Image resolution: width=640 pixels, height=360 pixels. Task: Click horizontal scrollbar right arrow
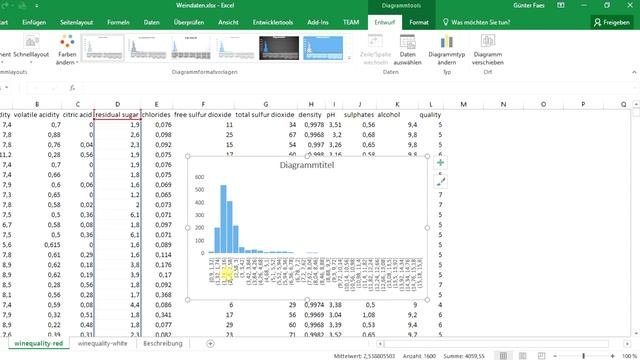627,344
